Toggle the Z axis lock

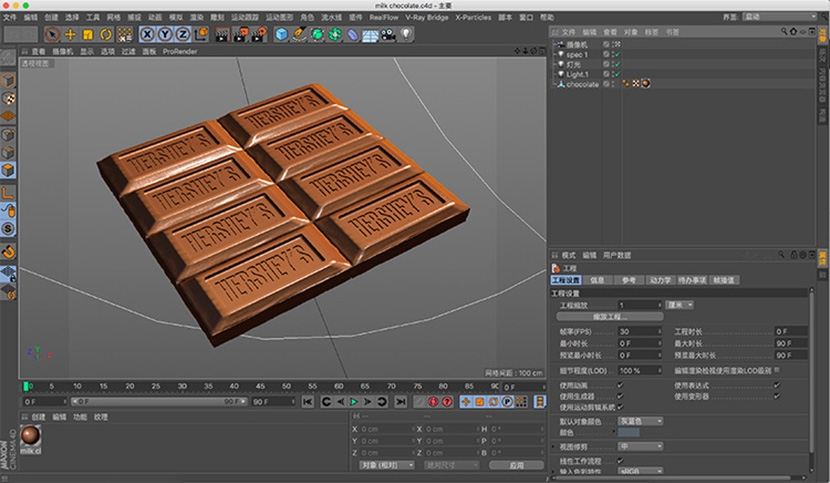pyautogui.click(x=183, y=34)
